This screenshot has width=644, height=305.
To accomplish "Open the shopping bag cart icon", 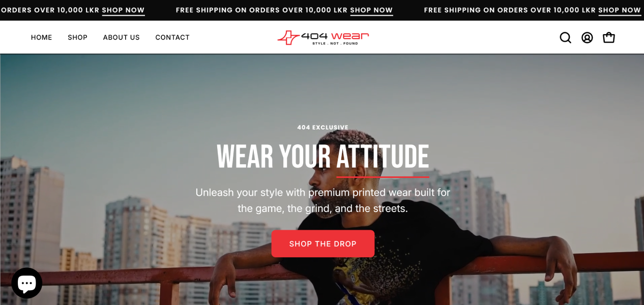I will click(x=609, y=38).
